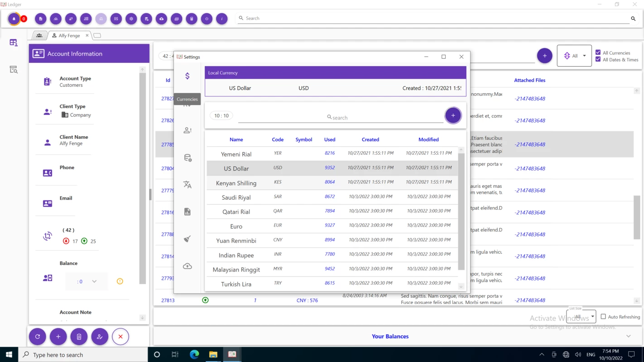Open the Currencies dollar icon in Settings
644x362 pixels.
point(187,76)
